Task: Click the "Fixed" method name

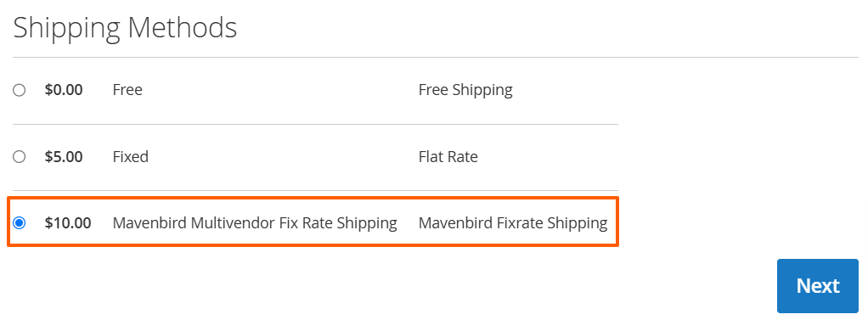Action: pos(131,157)
